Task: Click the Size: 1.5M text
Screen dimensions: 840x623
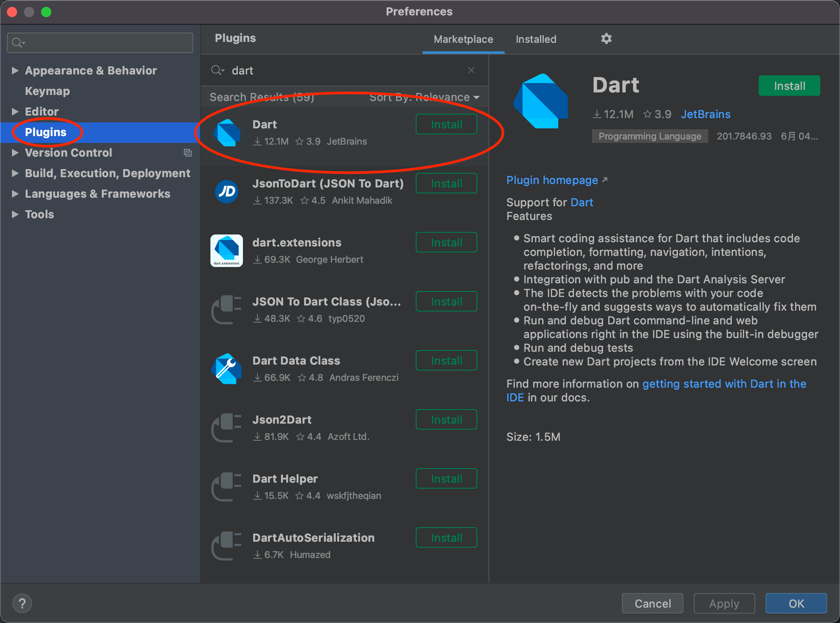Action: 533,437
